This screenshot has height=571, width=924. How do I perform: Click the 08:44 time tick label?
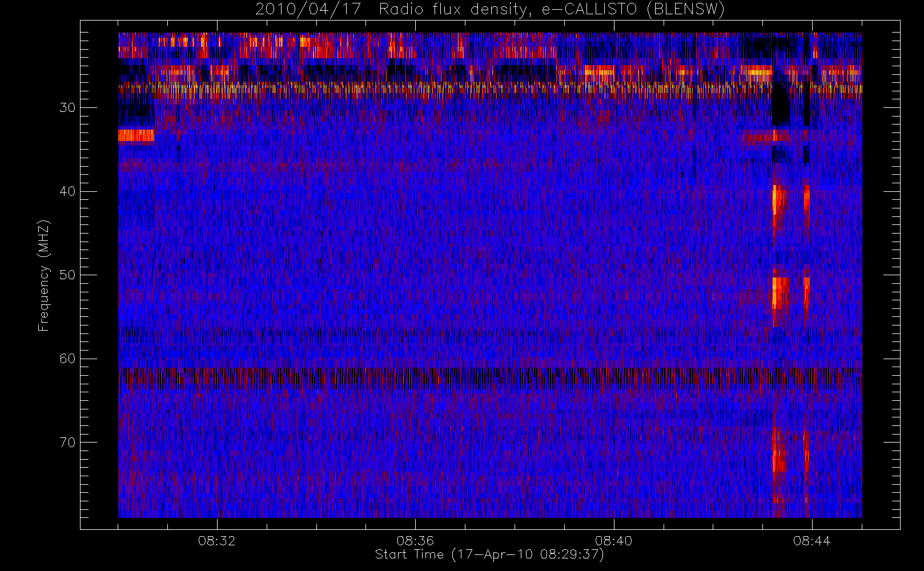tap(811, 541)
